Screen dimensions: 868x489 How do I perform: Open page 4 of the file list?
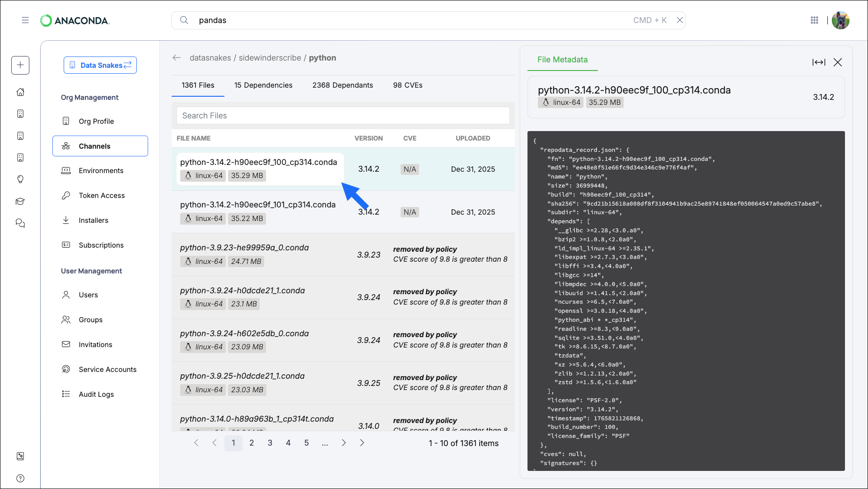(x=288, y=443)
